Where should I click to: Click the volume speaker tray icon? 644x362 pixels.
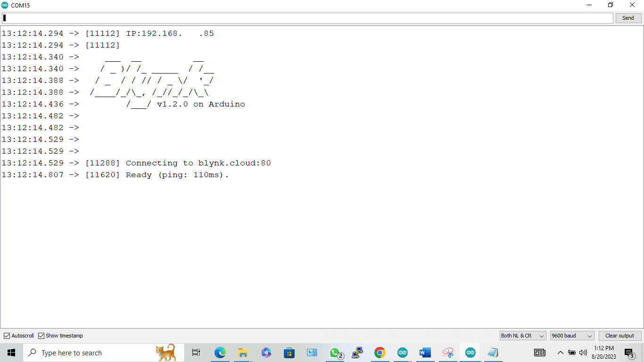tap(583, 353)
